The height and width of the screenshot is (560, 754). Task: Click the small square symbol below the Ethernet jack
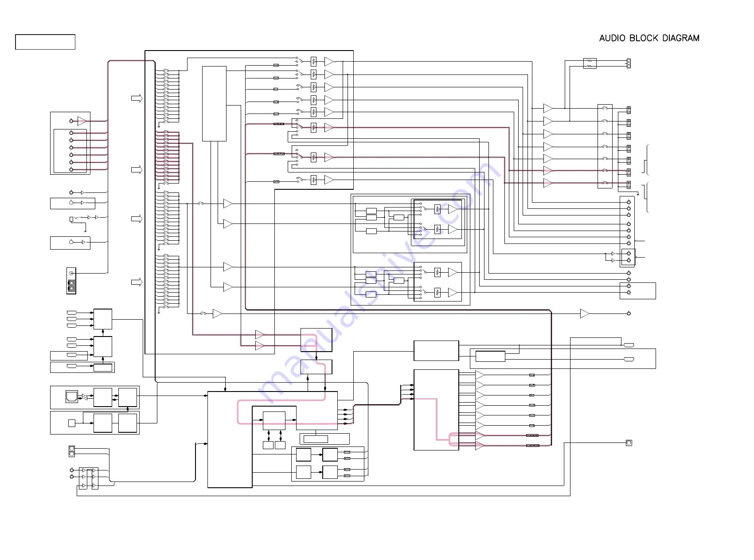(x=72, y=423)
